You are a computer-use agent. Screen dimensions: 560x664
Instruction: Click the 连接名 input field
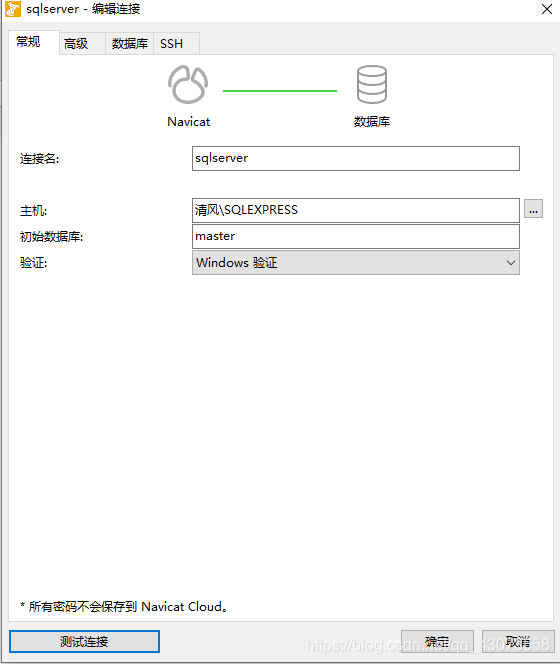coord(356,158)
